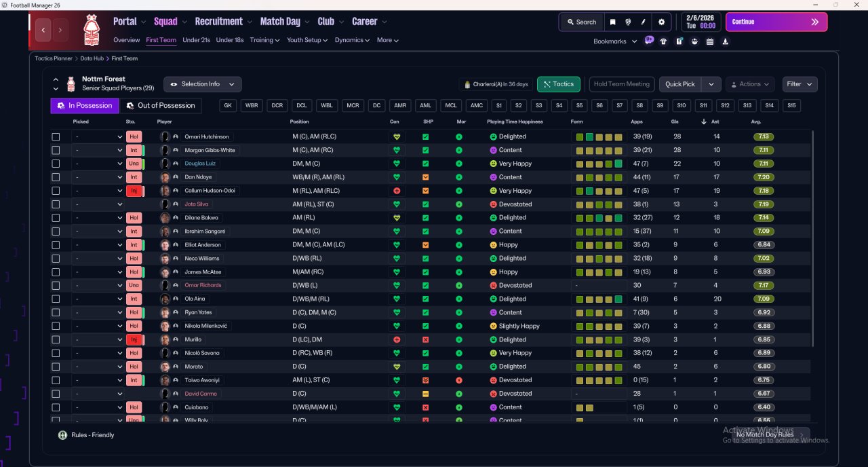The height and width of the screenshot is (467, 868).
Task: Open Picked dropdown for Morgan Gibbs-White
Action: (x=98, y=150)
